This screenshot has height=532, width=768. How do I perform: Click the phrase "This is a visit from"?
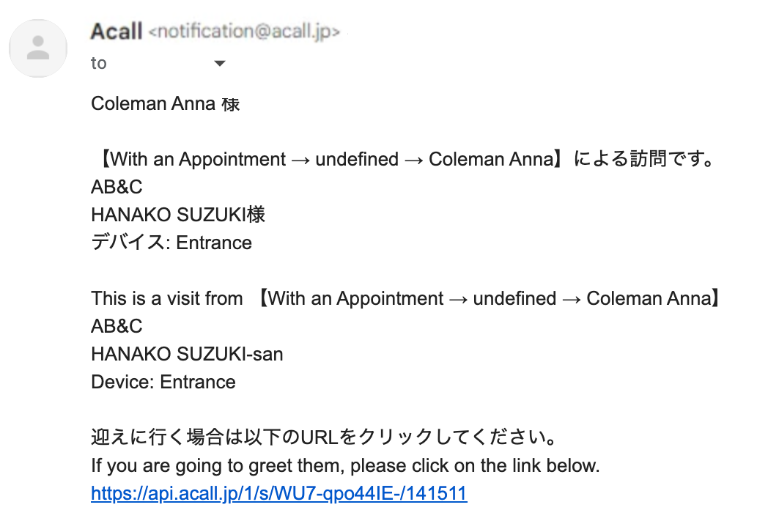[167, 298]
